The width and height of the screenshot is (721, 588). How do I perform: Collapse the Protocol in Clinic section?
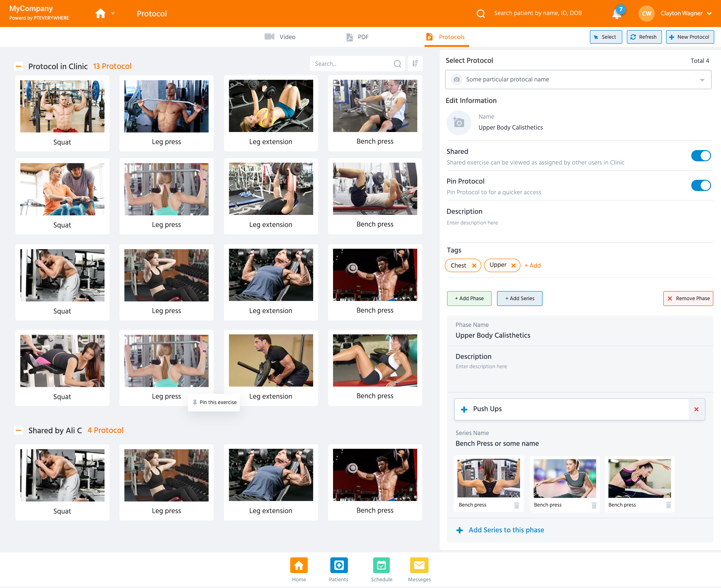[19, 66]
